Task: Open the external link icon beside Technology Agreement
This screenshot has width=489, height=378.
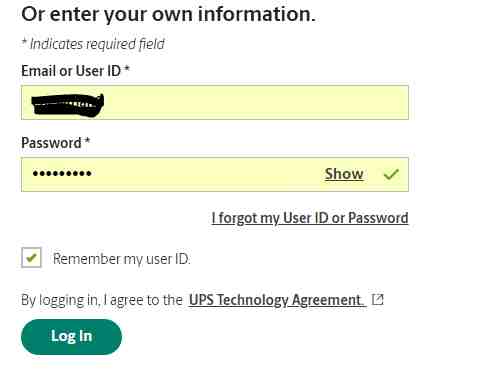Action: coord(378,299)
